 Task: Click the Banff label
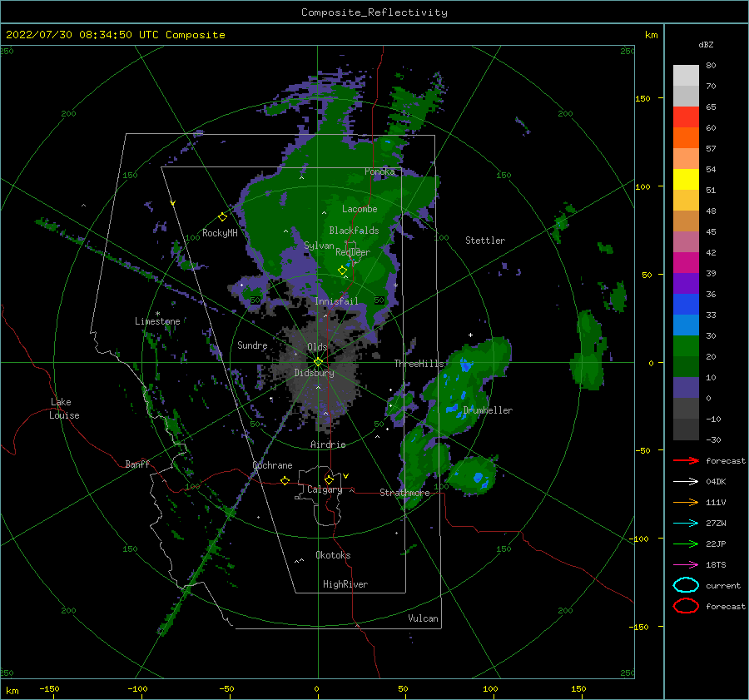tap(137, 464)
